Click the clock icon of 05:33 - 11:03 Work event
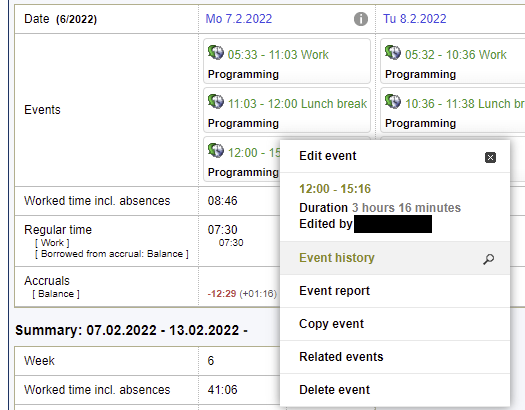The image size is (525, 410). point(216,53)
